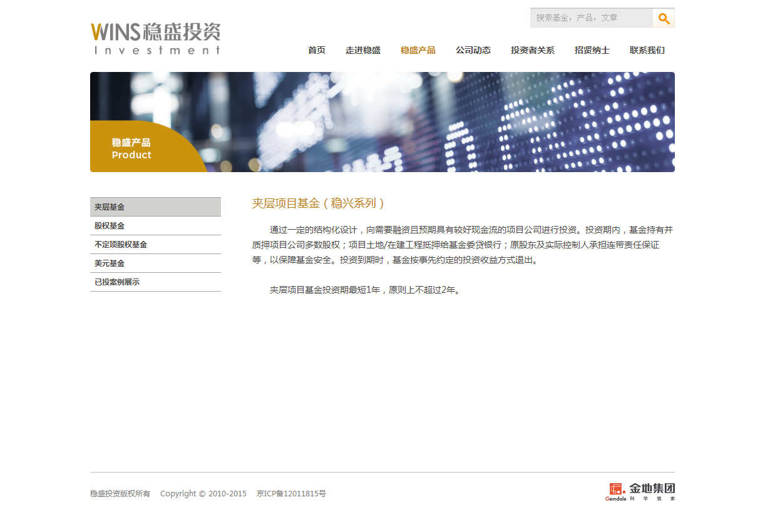Open 公司动态 in the navigation bar
This screenshot has width=765, height=532.
point(473,50)
